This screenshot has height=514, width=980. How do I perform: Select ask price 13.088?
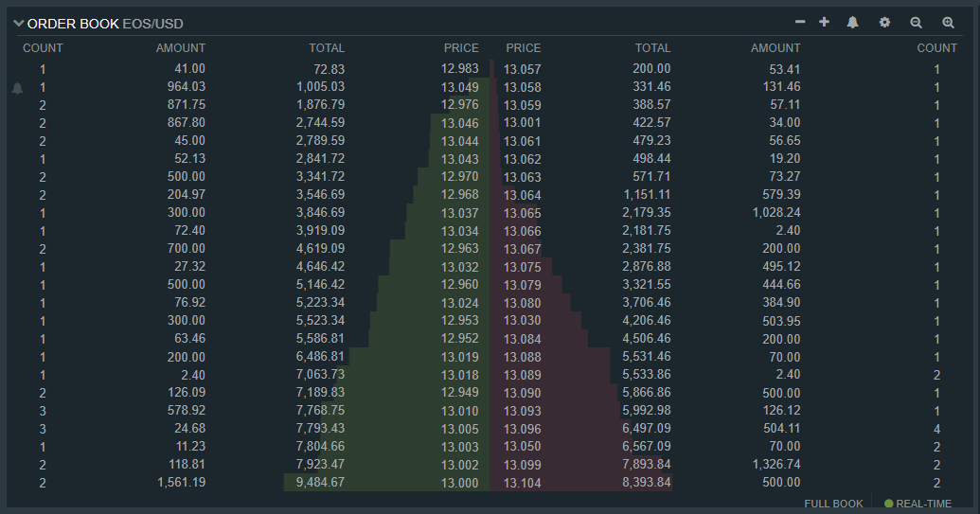coord(523,357)
